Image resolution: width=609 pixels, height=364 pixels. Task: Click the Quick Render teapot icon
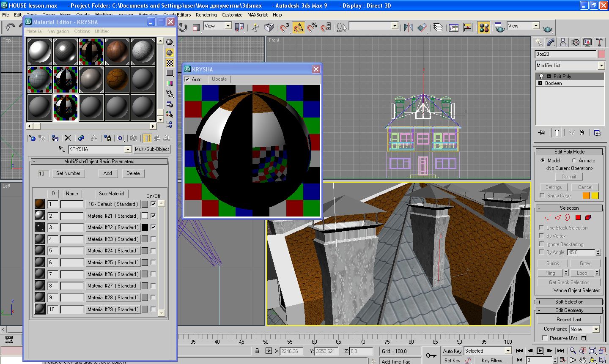[x=548, y=28]
